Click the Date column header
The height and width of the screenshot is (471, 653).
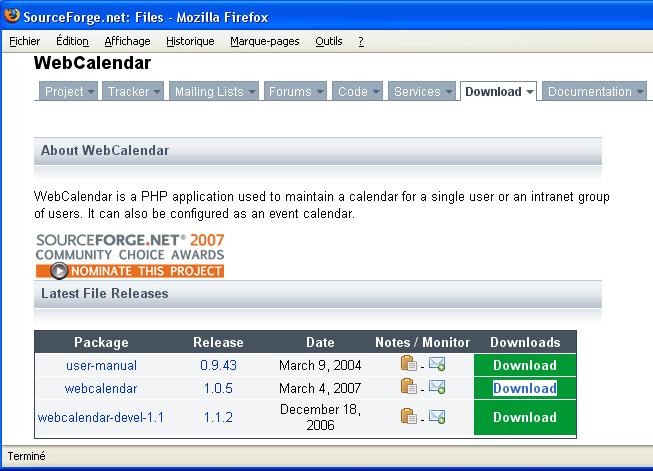[320, 342]
